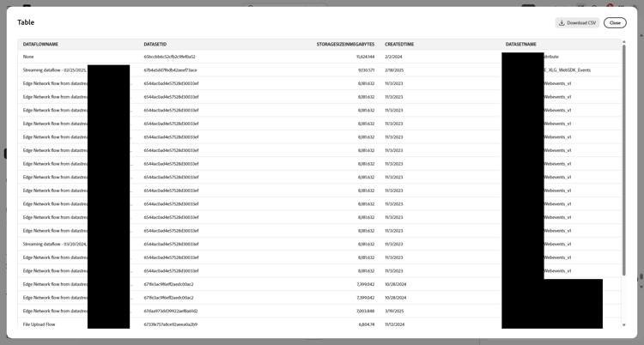Close the Table dialog
Screen dimensions: 644x345
click(615, 23)
